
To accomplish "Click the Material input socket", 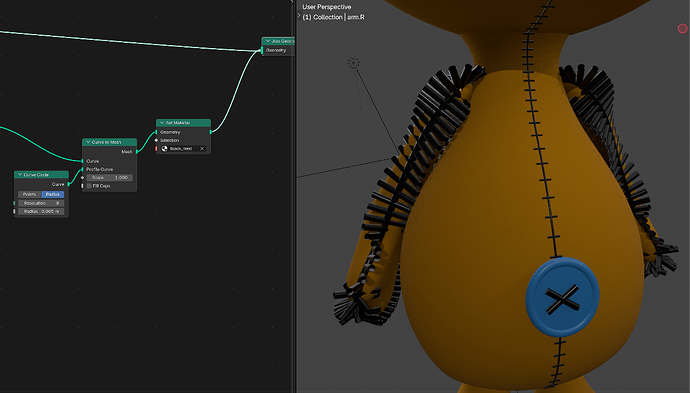I will [156, 149].
